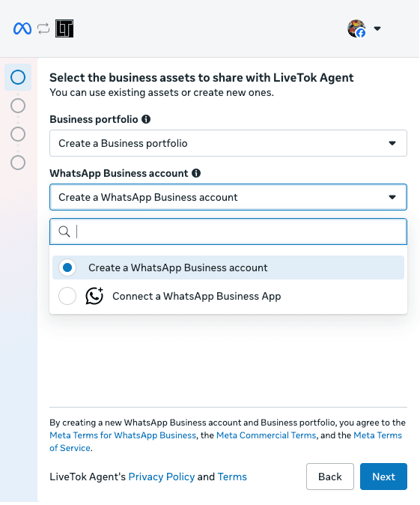420x505 pixels.
Task: Open Meta Terms for WhatsApp Business link
Action: [x=123, y=435]
